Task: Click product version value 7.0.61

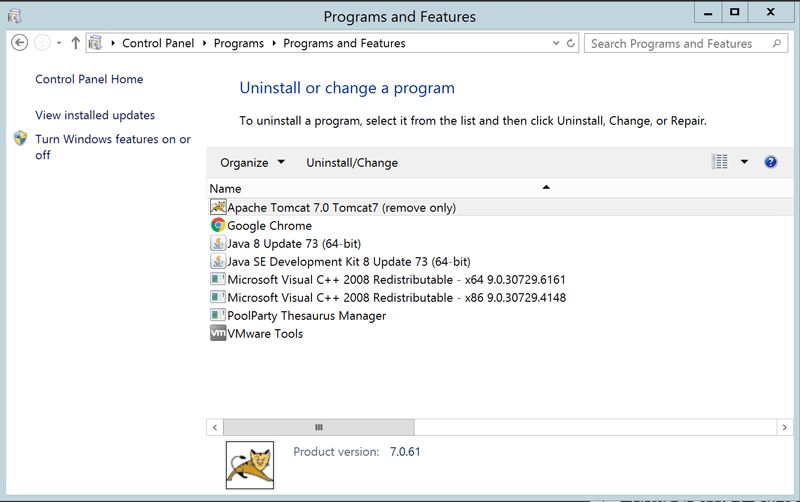Action: point(405,451)
